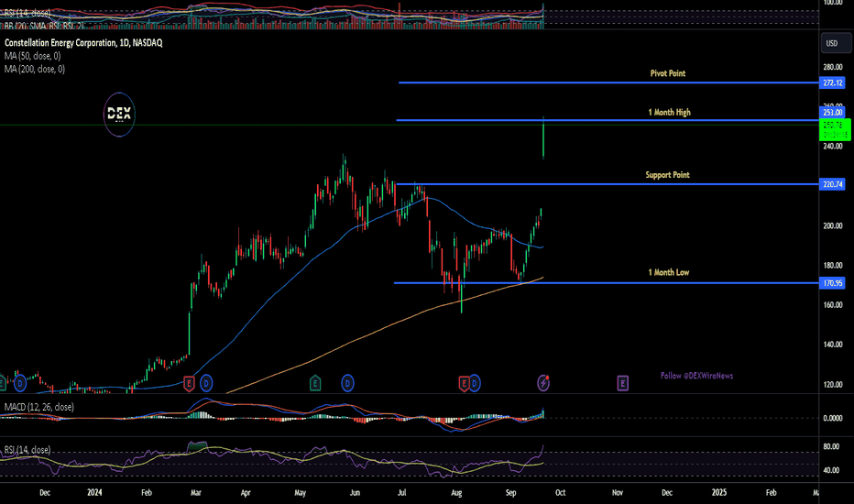This screenshot has width=854, height=504.
Task: Open the purple lightning news marker in September
Action: click(x=543, y=383)
